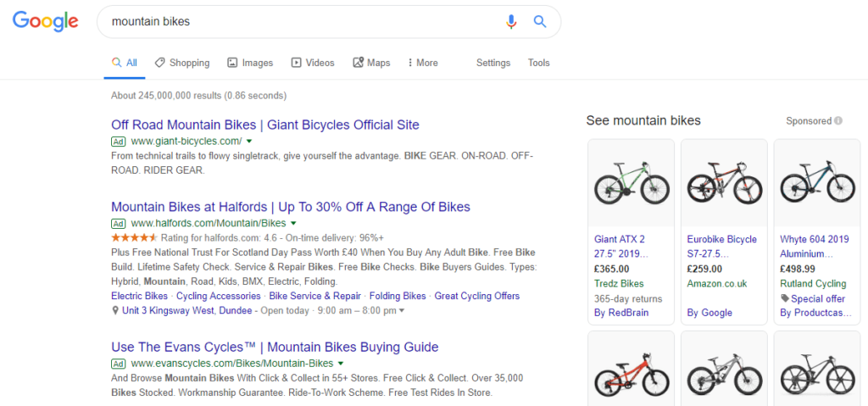Viewport: 868px width, 406px height.
Task: Click the £365.00 price
Action: (612, 270)
